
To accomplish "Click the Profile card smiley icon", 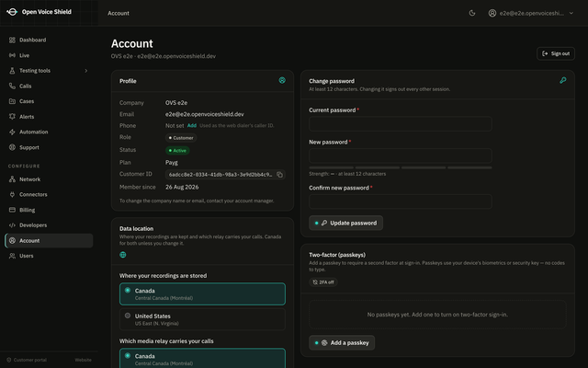I will click(282, 80).
